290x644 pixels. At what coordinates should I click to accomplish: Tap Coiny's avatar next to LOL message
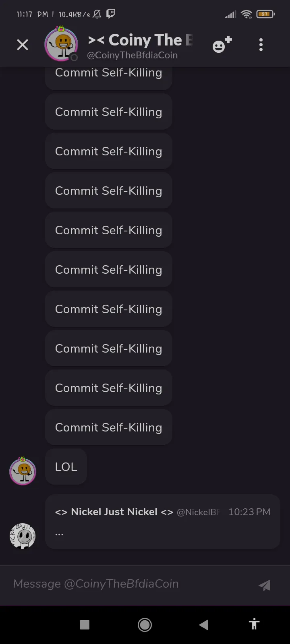[x=23, y=471]
